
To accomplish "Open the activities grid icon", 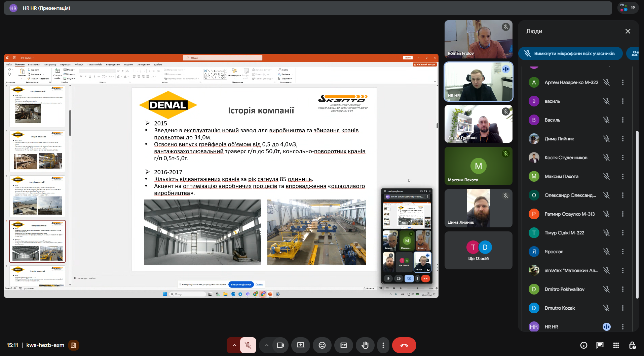I will [x=616, y=345].
